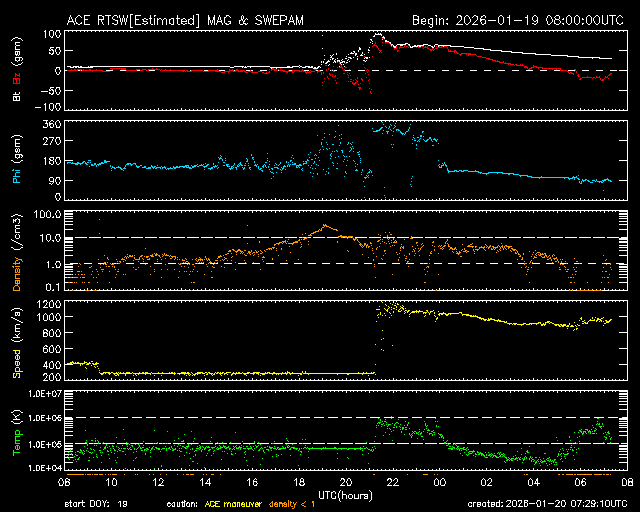Click the 14 hour tick label
Image resolution: width=640 pixels, height=512 pixels.
pyautogui.click(x=205, y=483)
